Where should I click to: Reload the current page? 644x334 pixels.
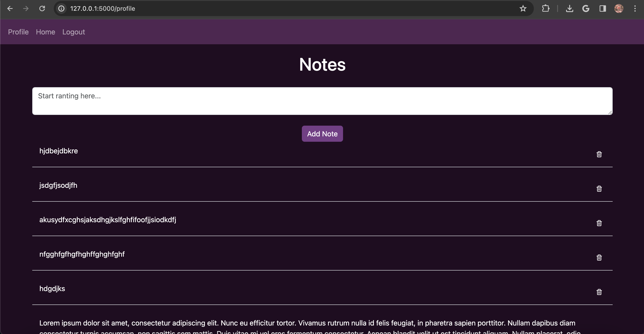[x=42, y=9]
